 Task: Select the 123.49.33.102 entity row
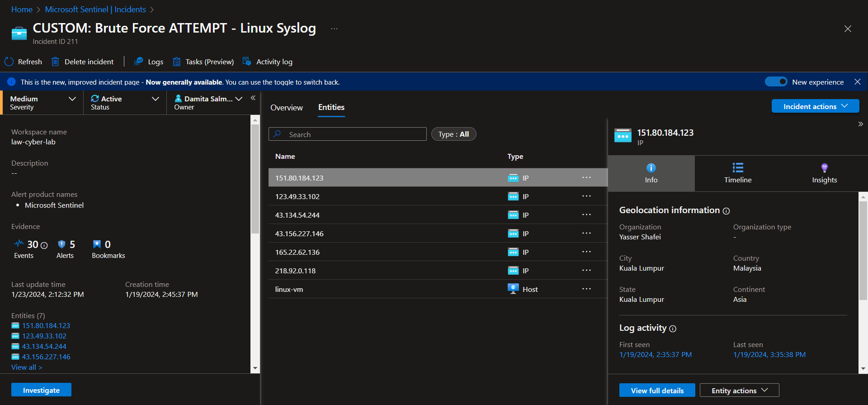point(438,196)
